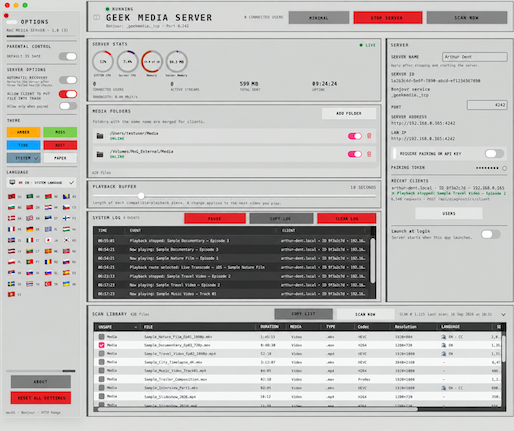Enable the Launch at login switch

[x=490, y=234]
